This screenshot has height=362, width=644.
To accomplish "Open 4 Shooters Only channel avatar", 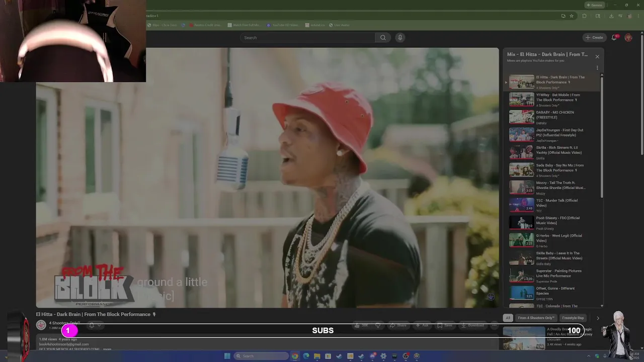I will pos(41,325).
